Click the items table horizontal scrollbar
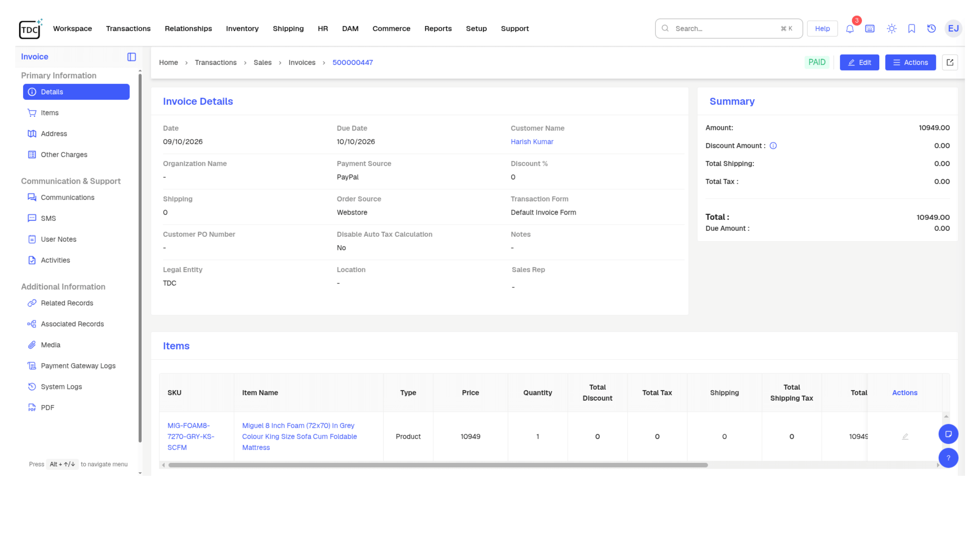This screenshot has width=980, height=551. 438,465
